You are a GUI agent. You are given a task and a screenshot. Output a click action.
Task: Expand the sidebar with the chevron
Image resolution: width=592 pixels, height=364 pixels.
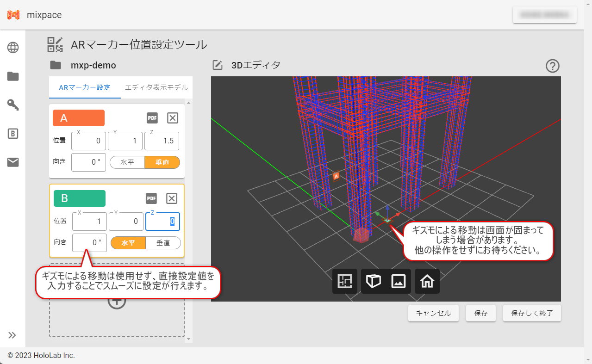[12, 334]
